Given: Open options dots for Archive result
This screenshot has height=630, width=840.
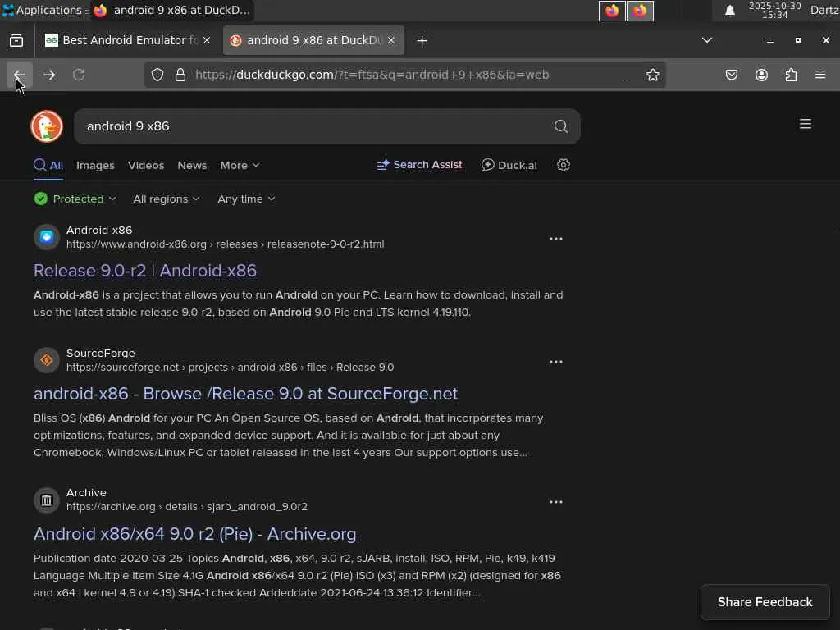Looking at the screenshot, I should tap(556, 502).
